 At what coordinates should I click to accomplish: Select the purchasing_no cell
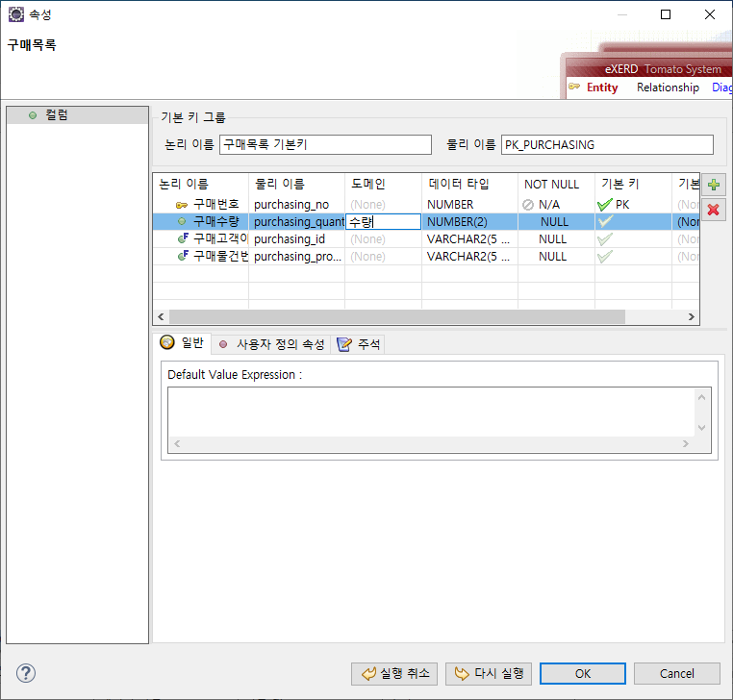(x=297, y=205)
